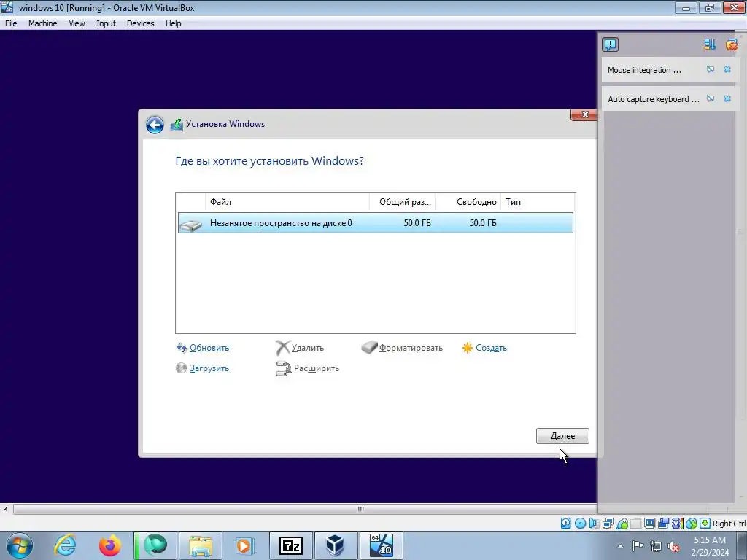Open the VirtualBox File menu

point(11,23)
